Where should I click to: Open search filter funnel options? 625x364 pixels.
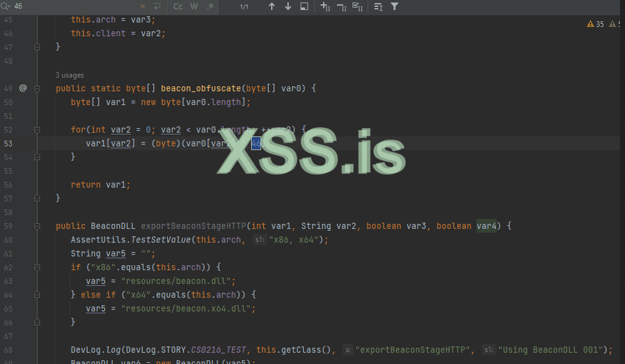394,6
